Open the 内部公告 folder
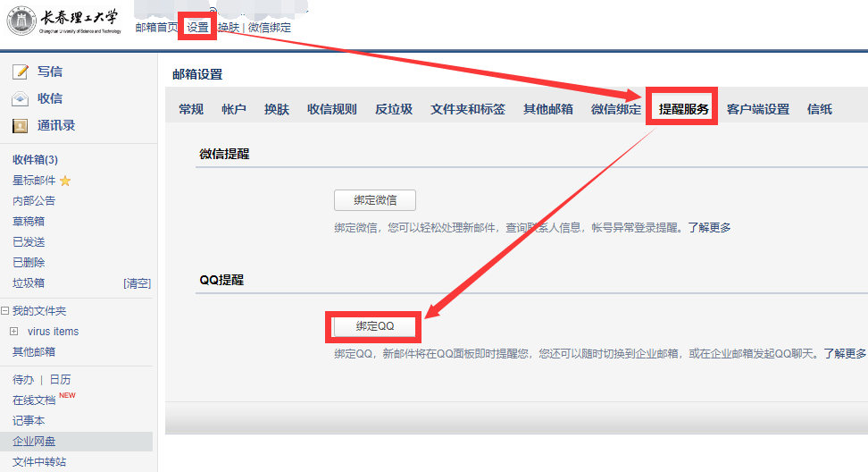 (x=34, y=201)
